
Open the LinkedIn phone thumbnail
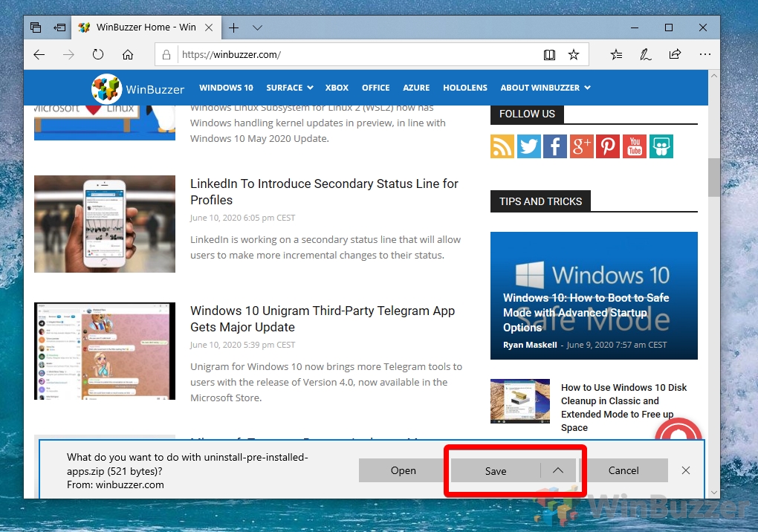[x=105, y=224]
